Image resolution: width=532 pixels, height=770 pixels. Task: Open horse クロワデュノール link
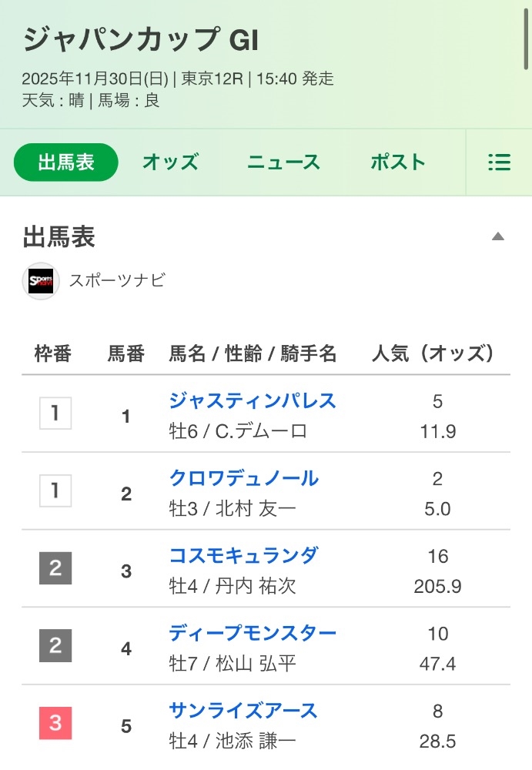click(x=243, y=478)
